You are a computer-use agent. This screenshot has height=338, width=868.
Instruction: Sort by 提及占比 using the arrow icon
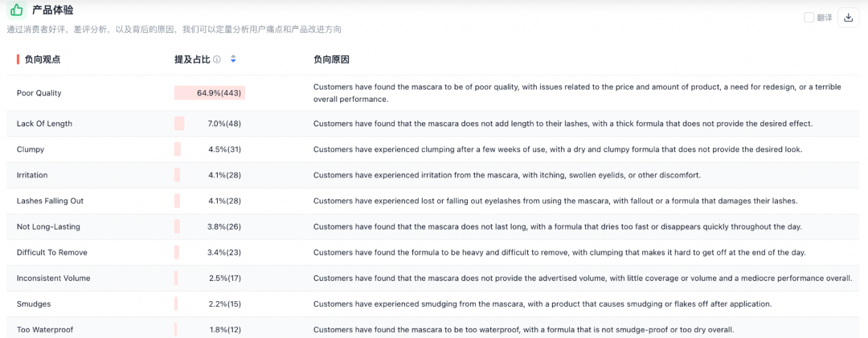(233, 59)
